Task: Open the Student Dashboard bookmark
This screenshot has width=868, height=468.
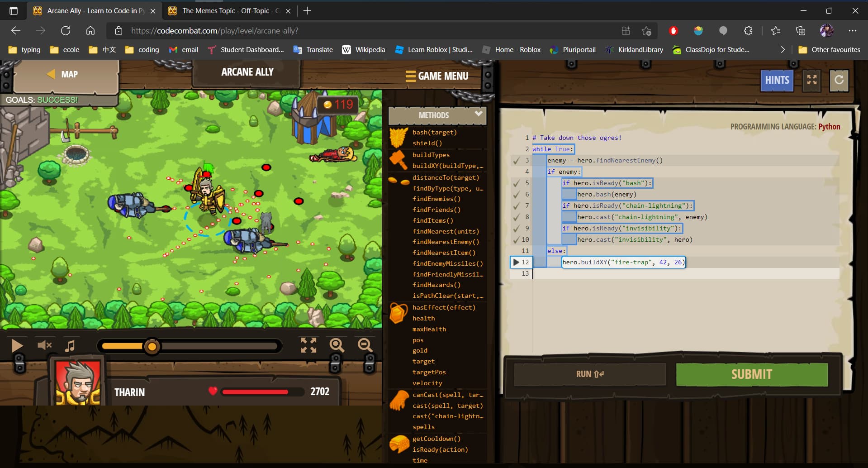Action: tap(246, 50)
